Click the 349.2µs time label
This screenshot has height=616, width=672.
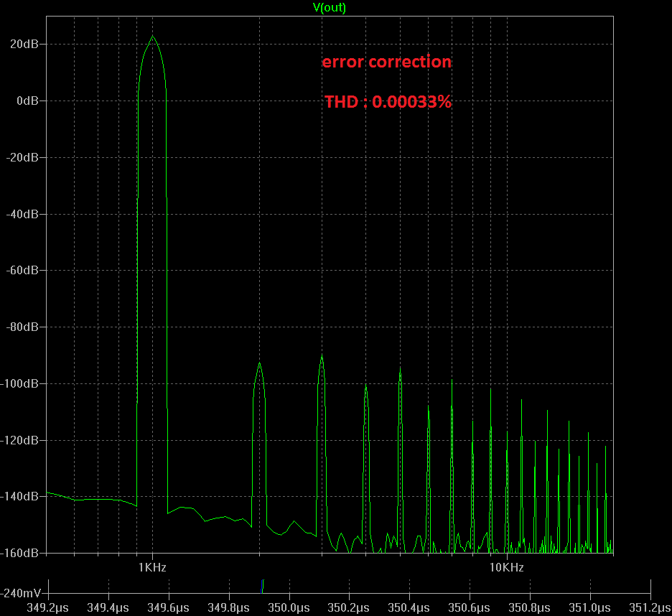(47, 608)
